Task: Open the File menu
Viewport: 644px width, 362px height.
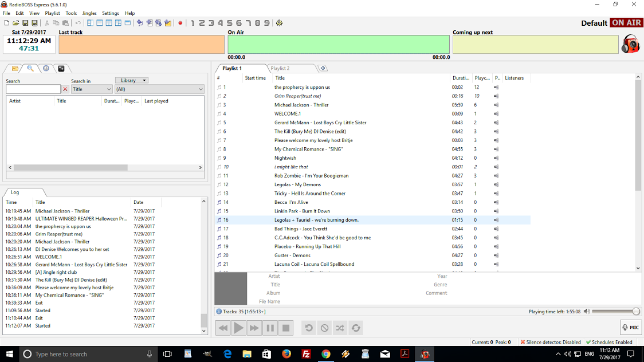Action: tap(6, 13)
